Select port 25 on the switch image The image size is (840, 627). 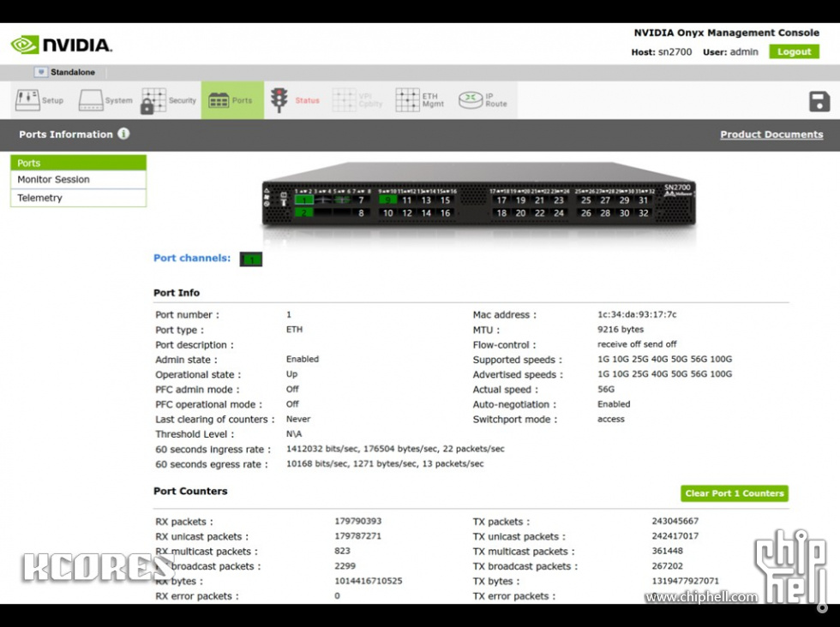coord(586,200)
